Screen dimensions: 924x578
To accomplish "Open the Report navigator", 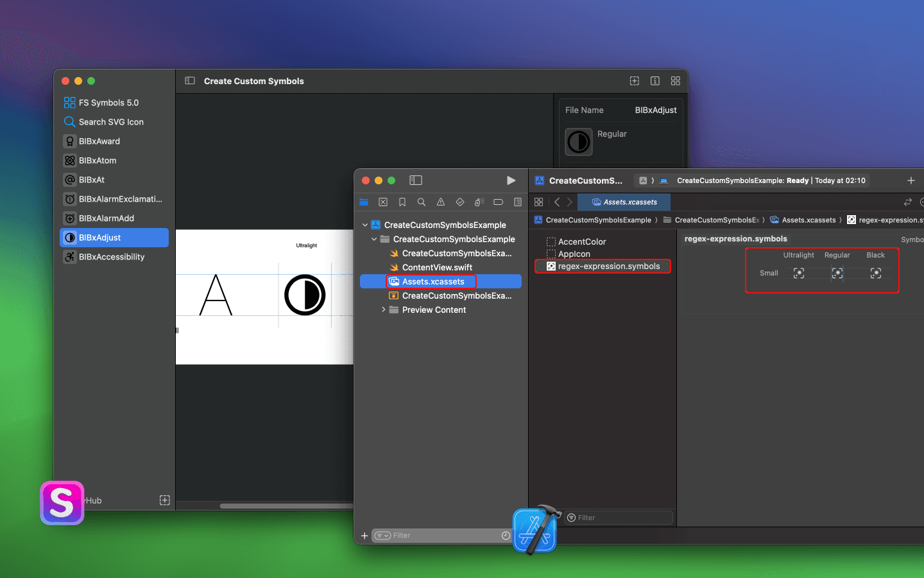I will pos(518,202).
